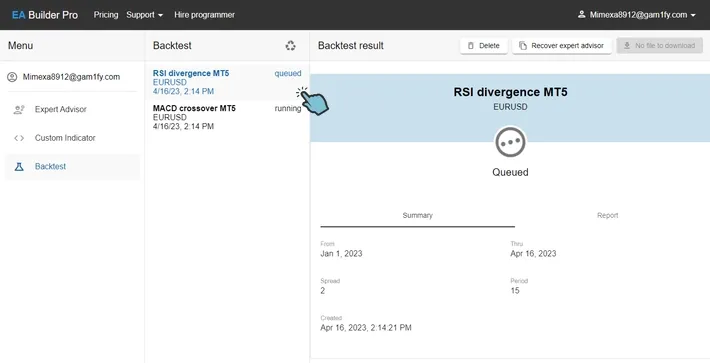
Task: Click the Custom Indicator code brackets icon
Action: pyautogui.click(x=19, y=138)
